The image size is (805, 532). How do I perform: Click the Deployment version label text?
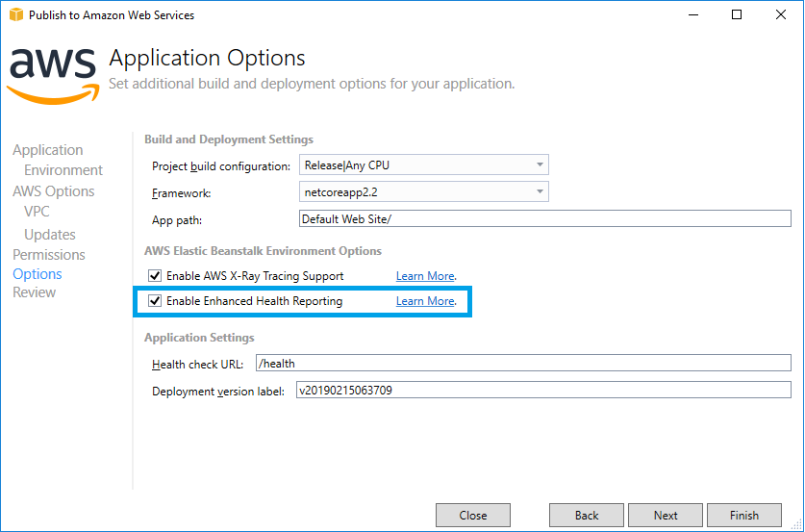tap(218, 392)
